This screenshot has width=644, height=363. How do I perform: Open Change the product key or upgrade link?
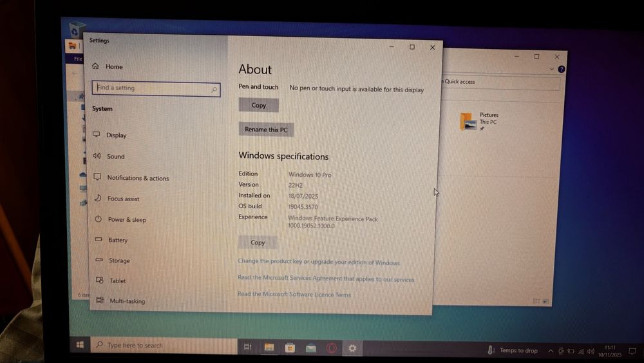click(x=319, y=262)
